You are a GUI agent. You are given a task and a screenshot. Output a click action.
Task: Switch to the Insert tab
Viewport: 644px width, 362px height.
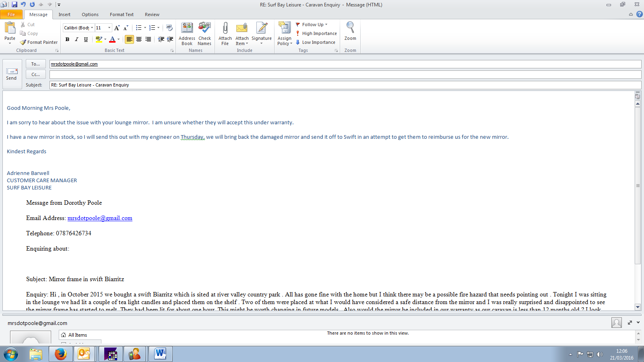pos(64,14)
